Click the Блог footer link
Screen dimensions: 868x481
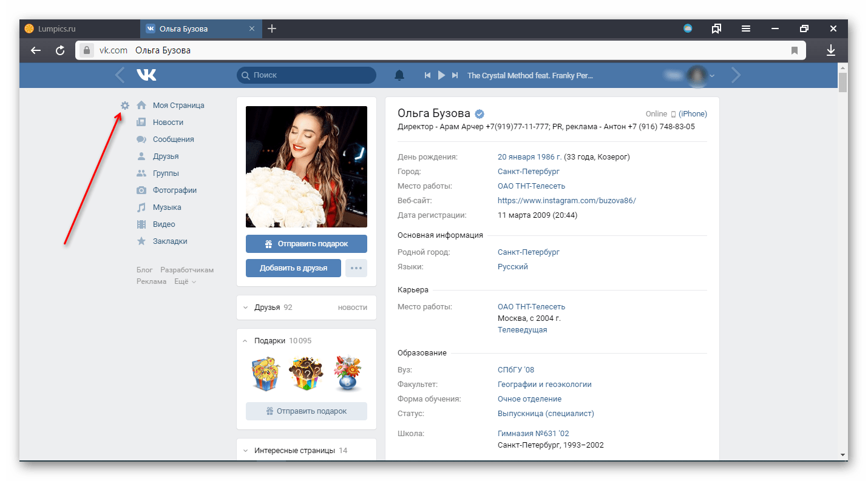(144, 270)
